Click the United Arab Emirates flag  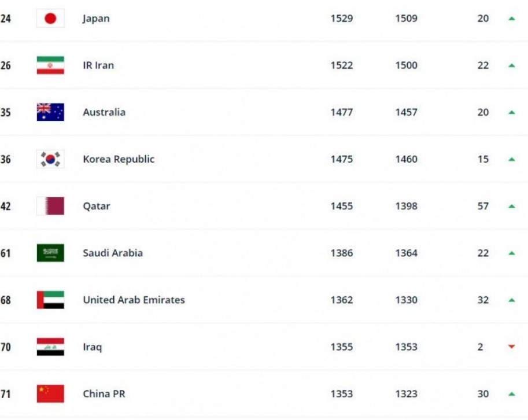pyautogui.click(x=50, y=300)
